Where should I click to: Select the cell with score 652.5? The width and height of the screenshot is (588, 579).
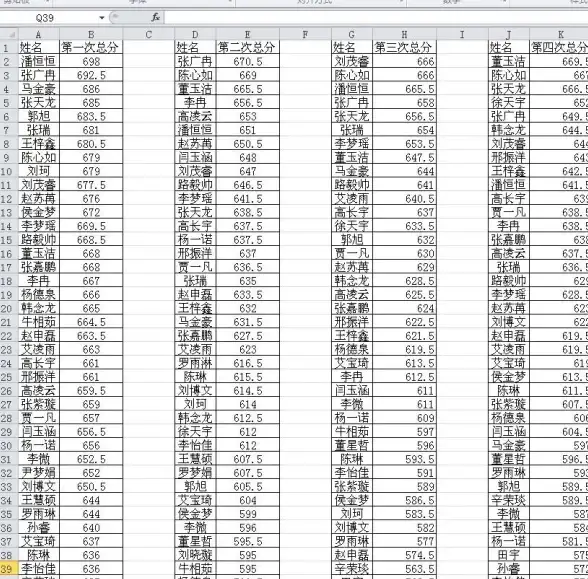[91, 459]
